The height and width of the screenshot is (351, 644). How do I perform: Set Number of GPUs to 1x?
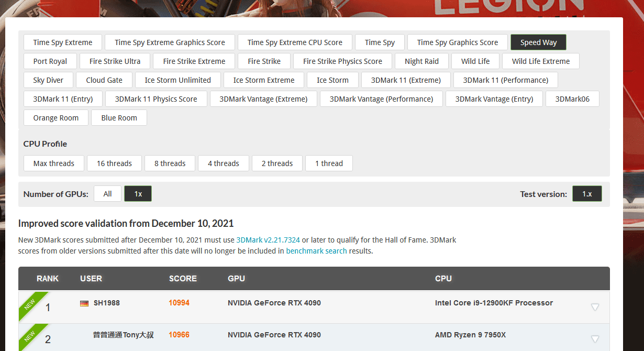coord(138,194)
